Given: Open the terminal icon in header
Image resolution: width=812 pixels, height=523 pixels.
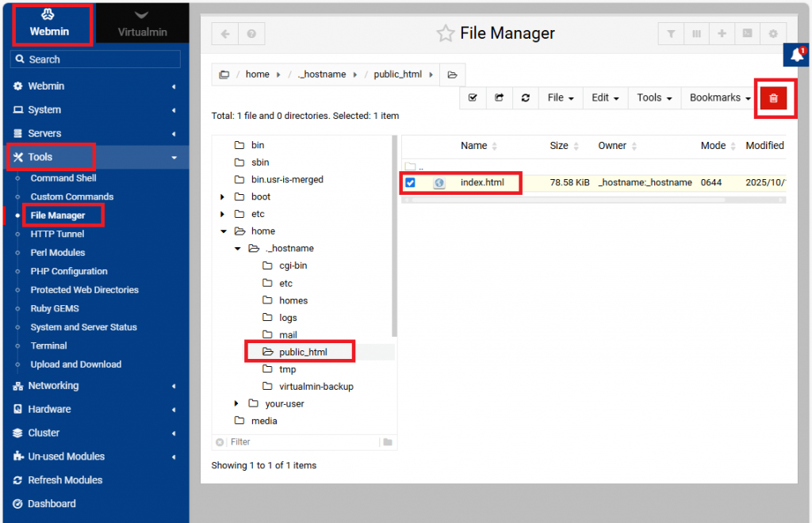Looking at the screenshot, I should [747, 34].
